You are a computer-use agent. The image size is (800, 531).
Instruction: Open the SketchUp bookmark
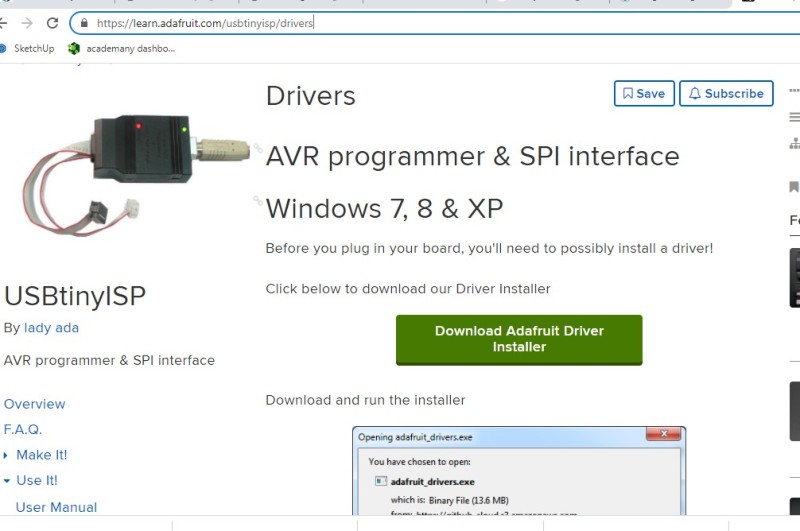pos(27,48)
